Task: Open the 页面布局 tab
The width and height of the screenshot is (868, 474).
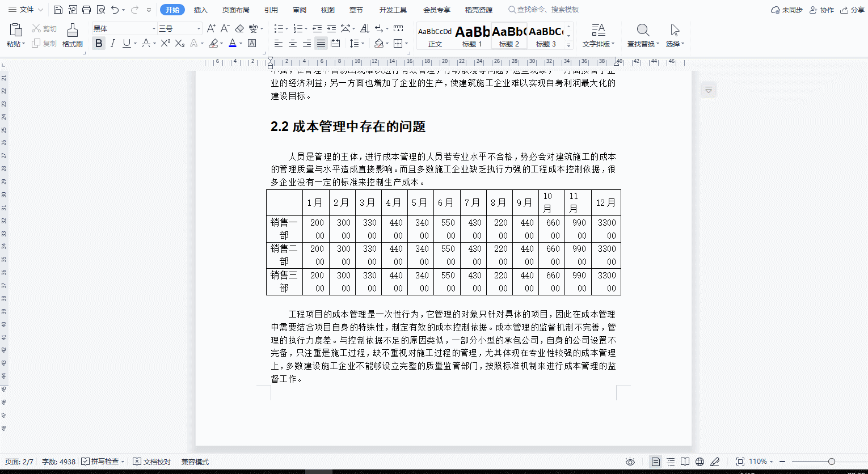Action: pyautogui.click(x=235, y=10)
